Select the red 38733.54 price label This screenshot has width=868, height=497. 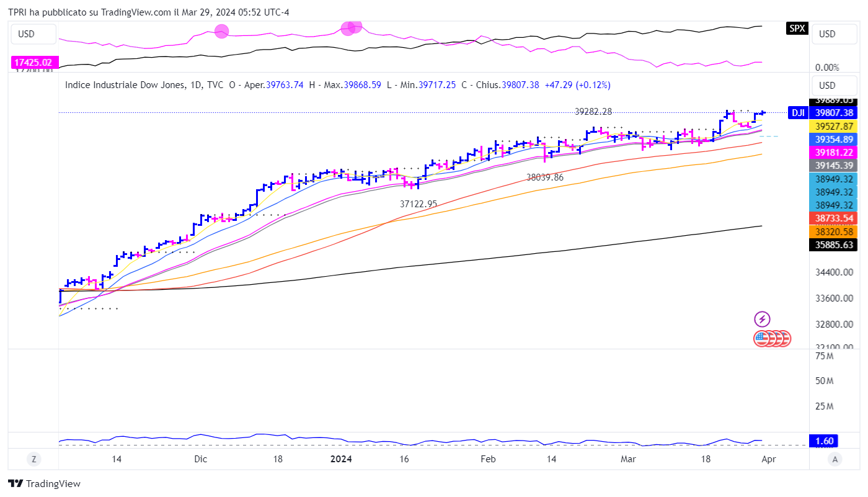click(834, 218)
